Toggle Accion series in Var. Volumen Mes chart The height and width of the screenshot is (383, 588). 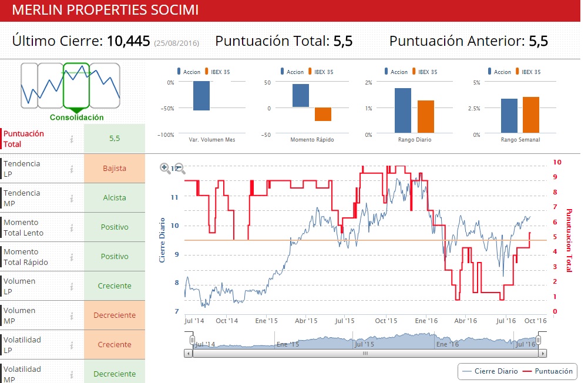point(189,72)
